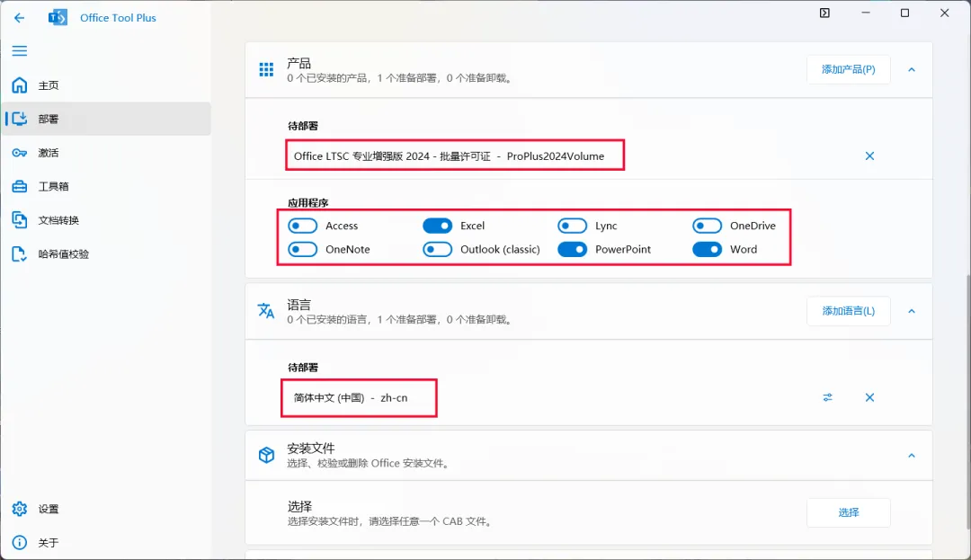This screenshot has height=560, width=971.
Task: Open 文档转换 page from sidebar
Action: (x=106, y=220)
